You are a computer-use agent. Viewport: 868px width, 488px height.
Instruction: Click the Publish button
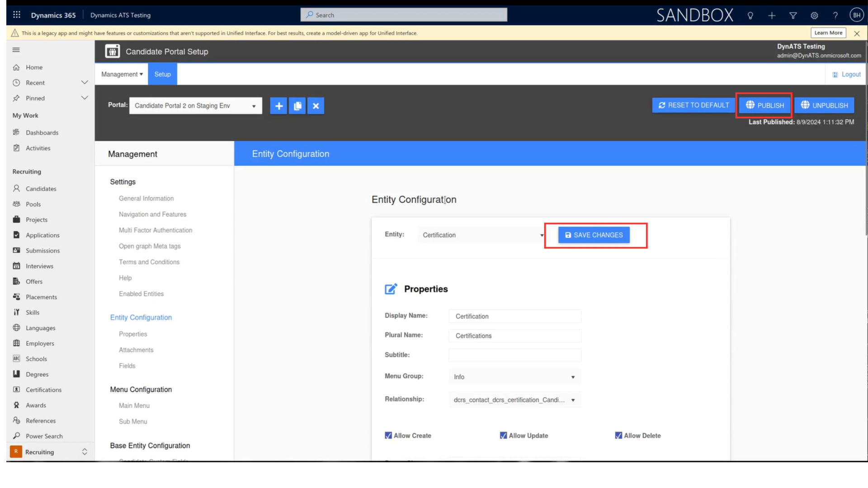[764, 105]
